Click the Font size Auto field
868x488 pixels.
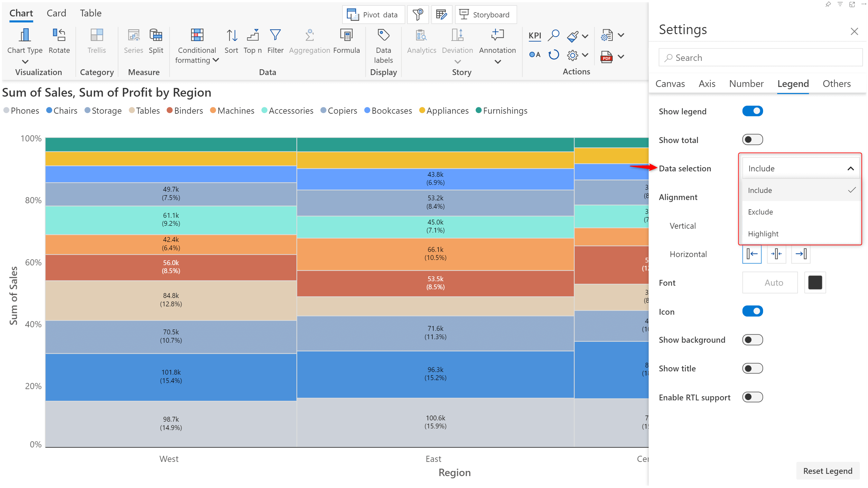(770, 282)
